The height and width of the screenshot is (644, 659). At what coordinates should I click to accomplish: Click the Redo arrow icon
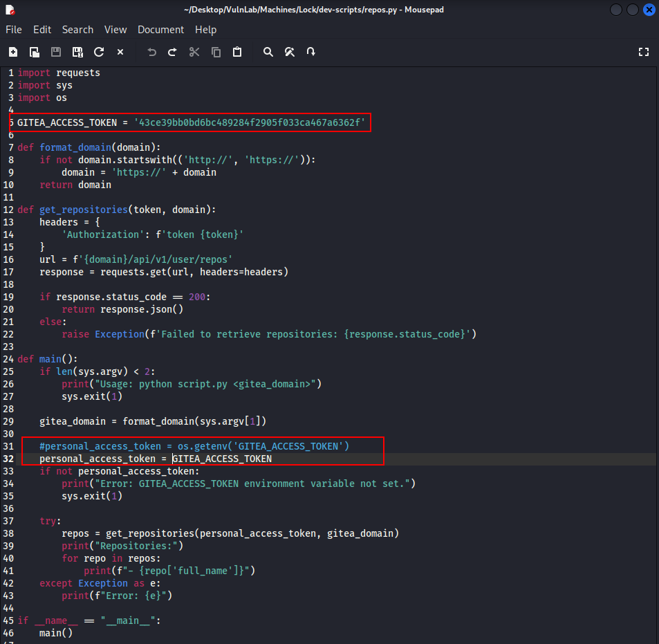173,52
